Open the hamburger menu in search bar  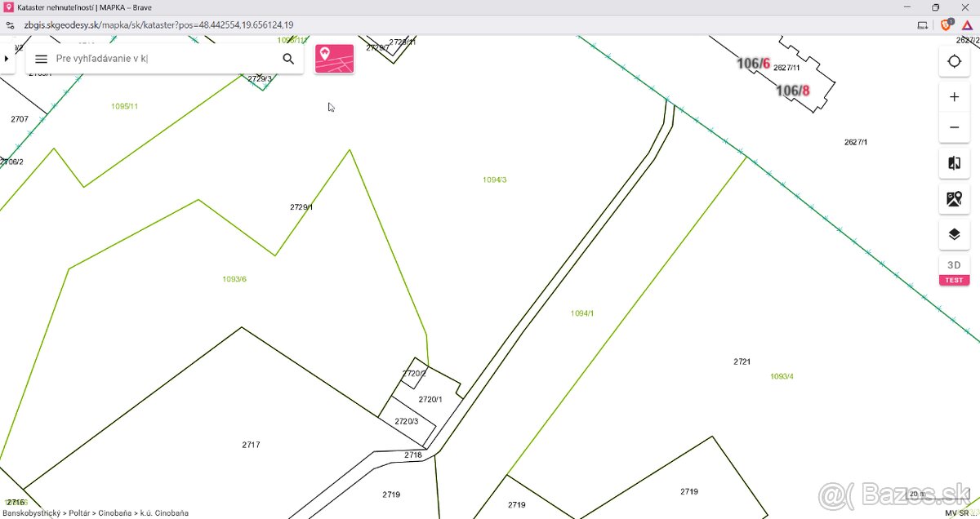click(x=42, y=59)
